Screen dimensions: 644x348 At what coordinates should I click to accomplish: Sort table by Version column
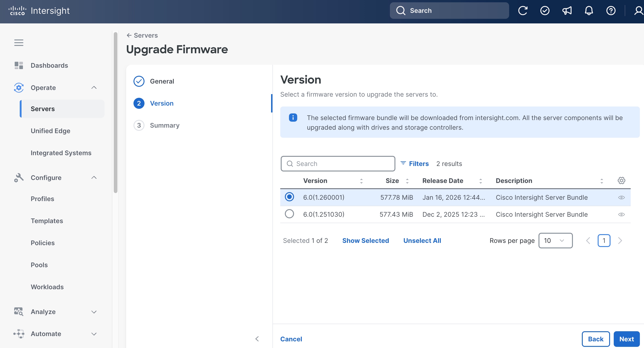pos(361,181)
